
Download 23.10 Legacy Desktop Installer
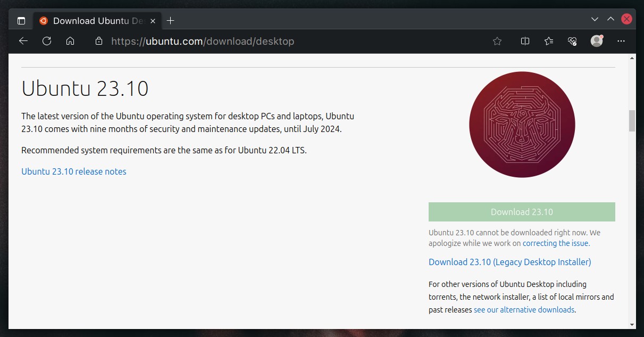point(510,262)
